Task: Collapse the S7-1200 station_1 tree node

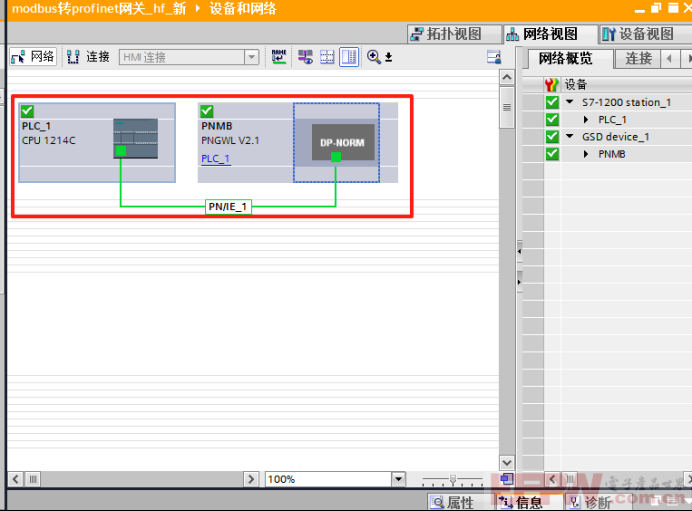Action: click(570, 102)
